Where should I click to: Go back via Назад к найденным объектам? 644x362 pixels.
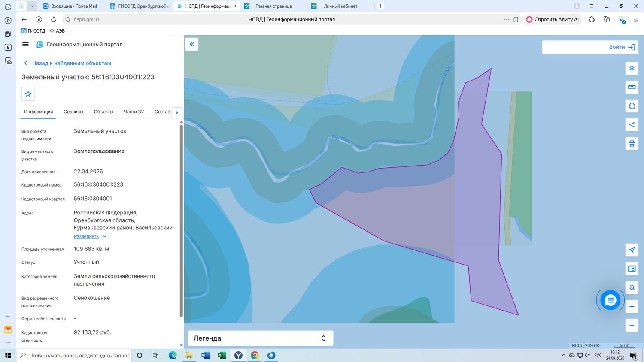point(67,63)
